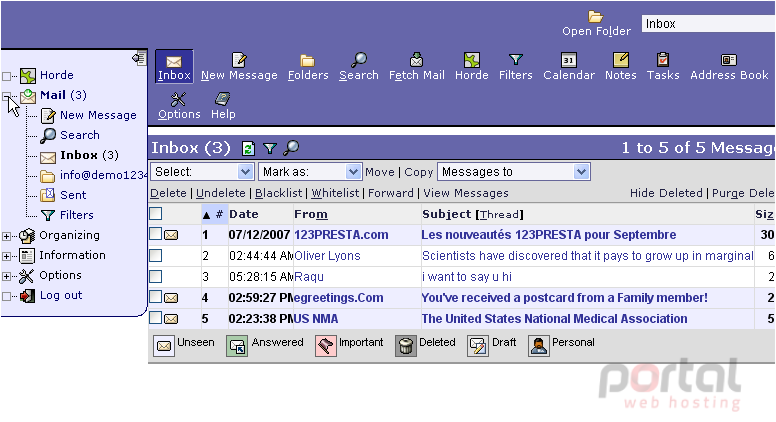Click the Blacklist link
The height and width of the screenshot is (422, 776).
coord(279,193)
